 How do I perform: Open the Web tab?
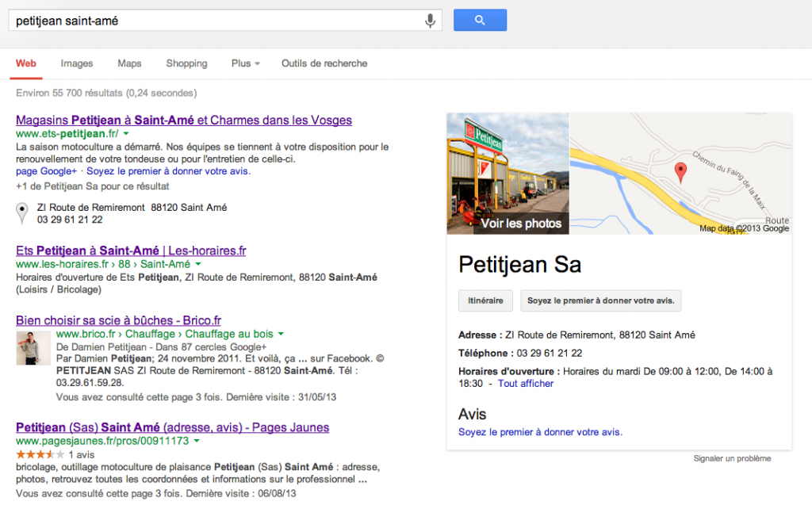26,63
